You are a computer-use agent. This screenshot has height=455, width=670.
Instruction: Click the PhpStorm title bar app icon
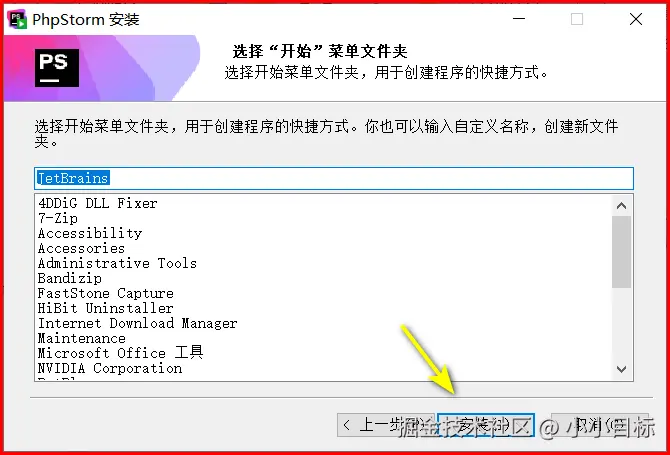tap(18, 20)
